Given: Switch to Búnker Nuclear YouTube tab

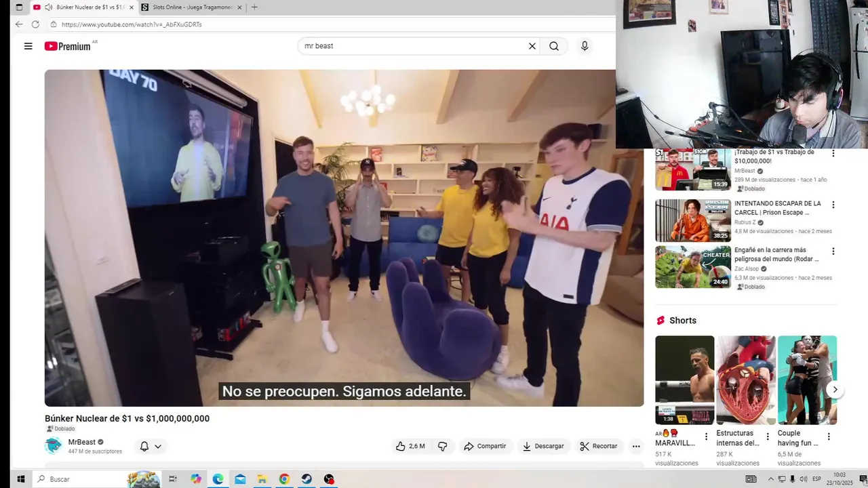Looking at the screenshot, I should point(83,7).
